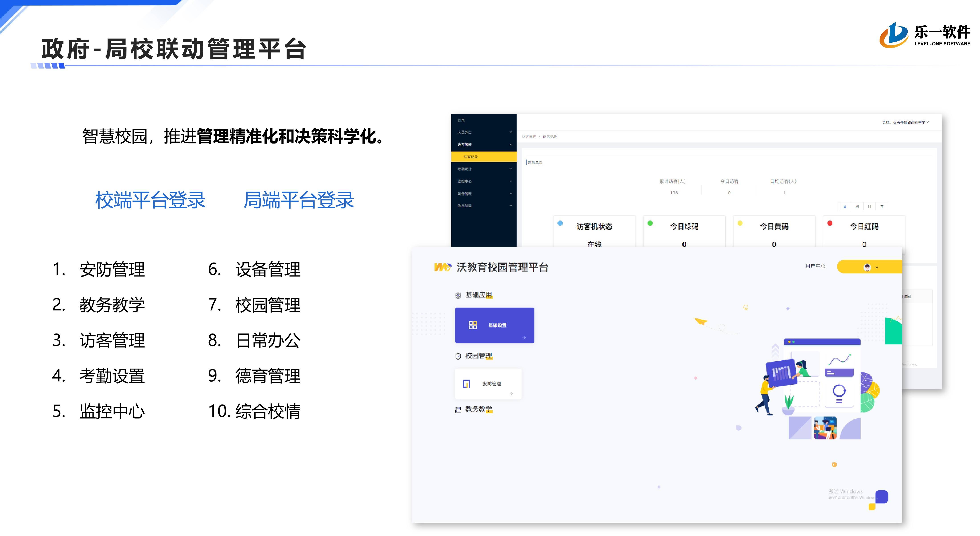980x536 pixels.
Task: Click the 访客机状态 card title
Action: pyautogui.click(x=594, y=227)
